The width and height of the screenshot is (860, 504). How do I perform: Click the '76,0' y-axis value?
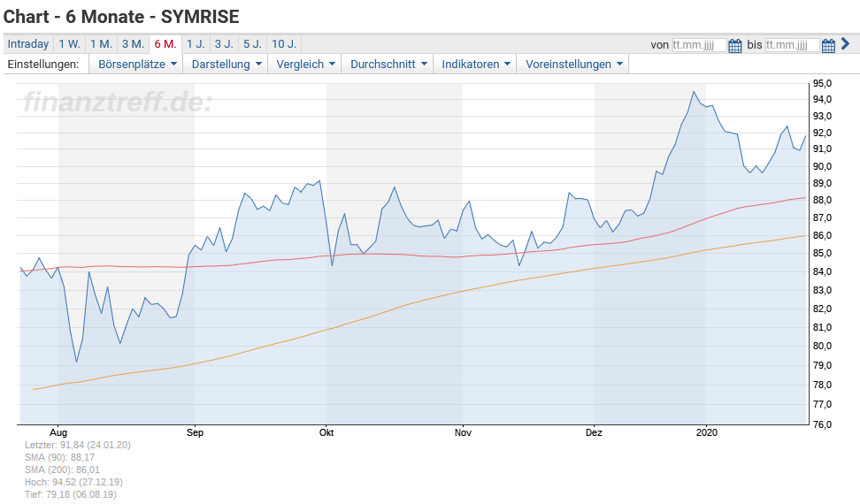click(x=822, y=424)
